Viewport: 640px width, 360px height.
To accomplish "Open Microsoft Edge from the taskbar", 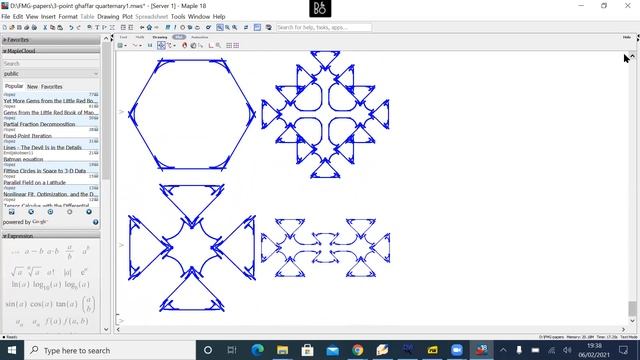I will [x=257, y=350].
